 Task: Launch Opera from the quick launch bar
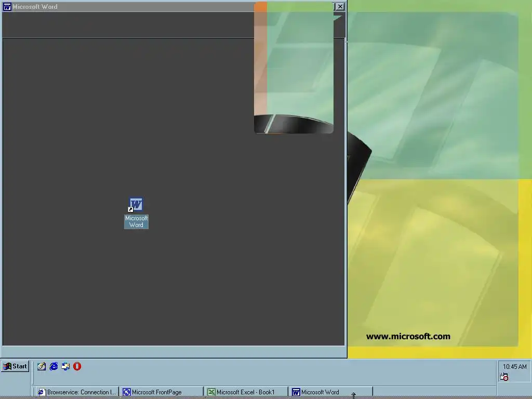coord(77,366)
